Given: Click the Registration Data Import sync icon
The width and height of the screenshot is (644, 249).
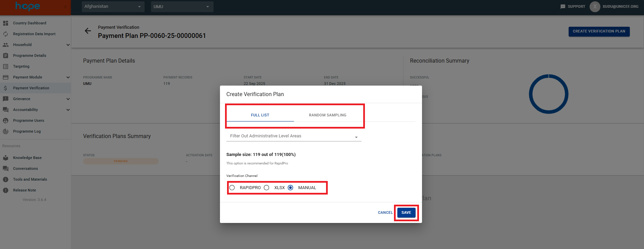Looking at the screenshot, I should coord(5,34).
